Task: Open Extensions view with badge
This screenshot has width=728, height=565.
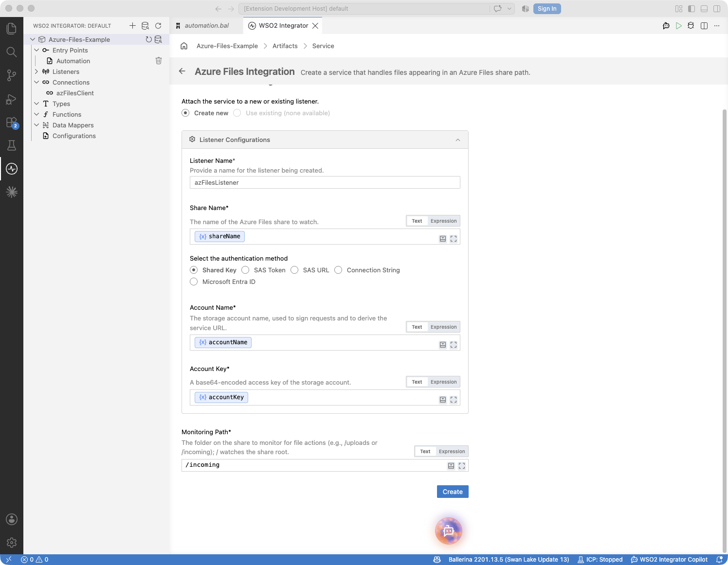Action: pos(12,123)
